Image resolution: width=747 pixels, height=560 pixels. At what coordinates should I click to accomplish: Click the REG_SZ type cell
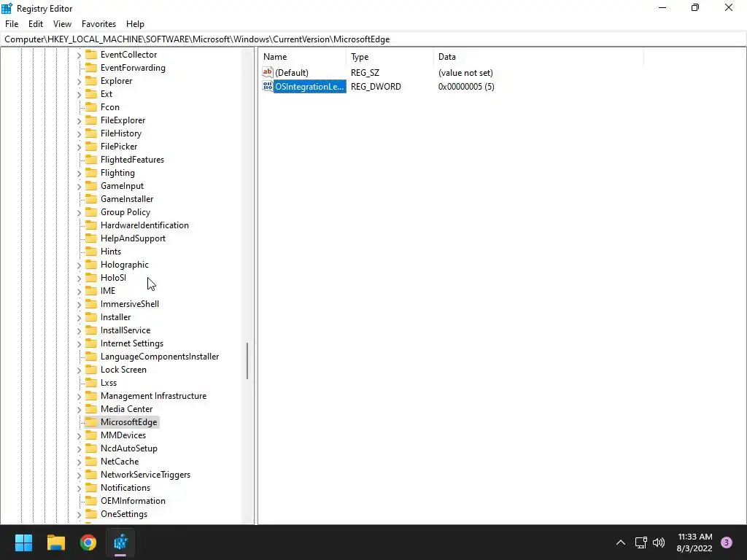coord(365,73)
